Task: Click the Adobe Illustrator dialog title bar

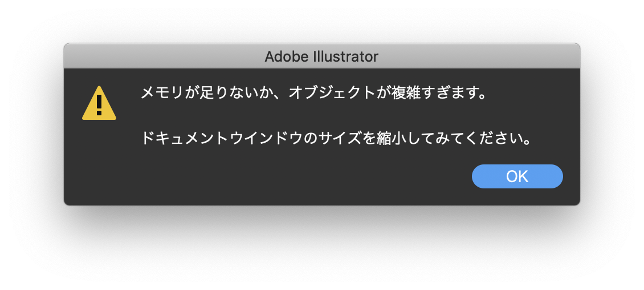Action: click(x=321, y=57)
